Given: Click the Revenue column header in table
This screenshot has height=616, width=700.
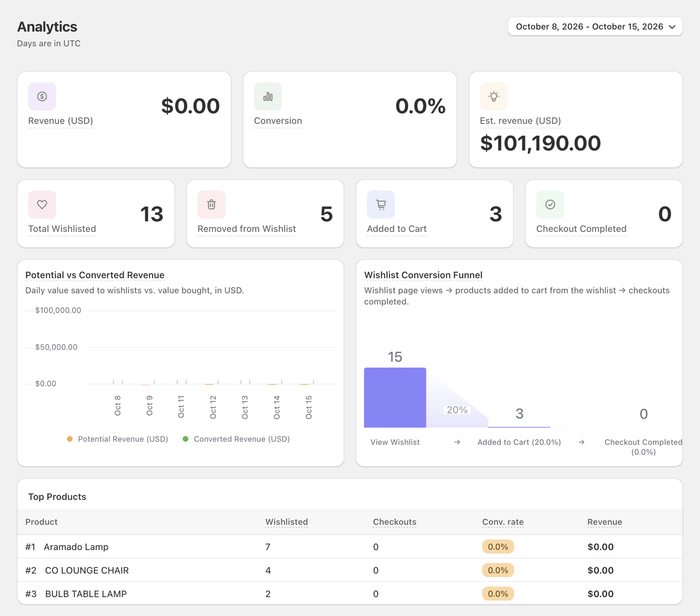Looking at the screenshot, I should [x=605, y=522].
